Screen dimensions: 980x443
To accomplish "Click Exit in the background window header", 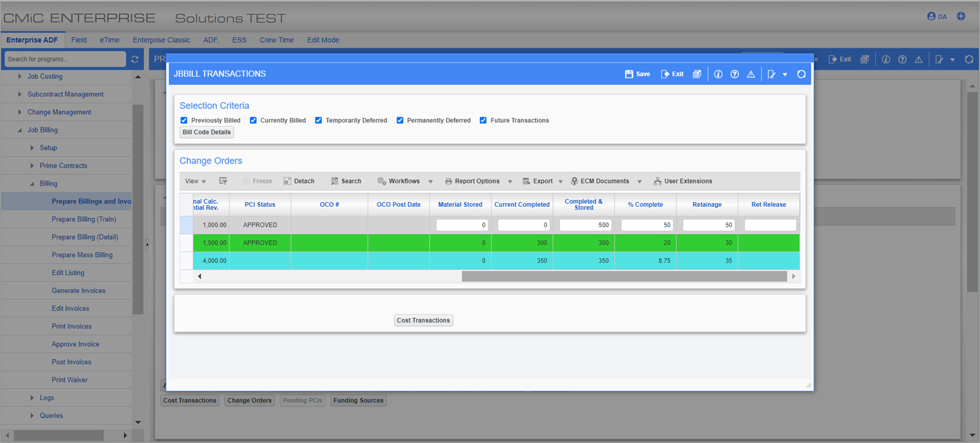I will (x=840, y=59).
